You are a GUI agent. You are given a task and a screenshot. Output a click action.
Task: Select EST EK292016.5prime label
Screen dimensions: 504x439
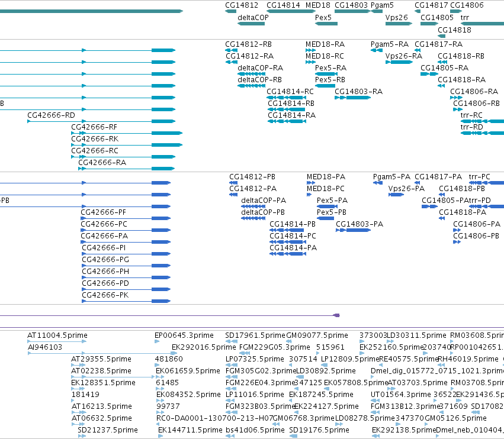pyautogui.click(x=204, y=347)
